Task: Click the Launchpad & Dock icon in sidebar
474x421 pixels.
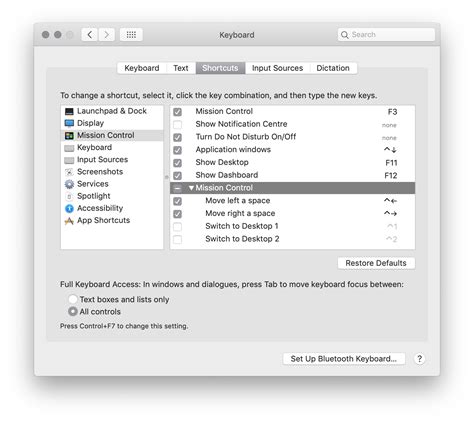Action: [x=69, y=111]
